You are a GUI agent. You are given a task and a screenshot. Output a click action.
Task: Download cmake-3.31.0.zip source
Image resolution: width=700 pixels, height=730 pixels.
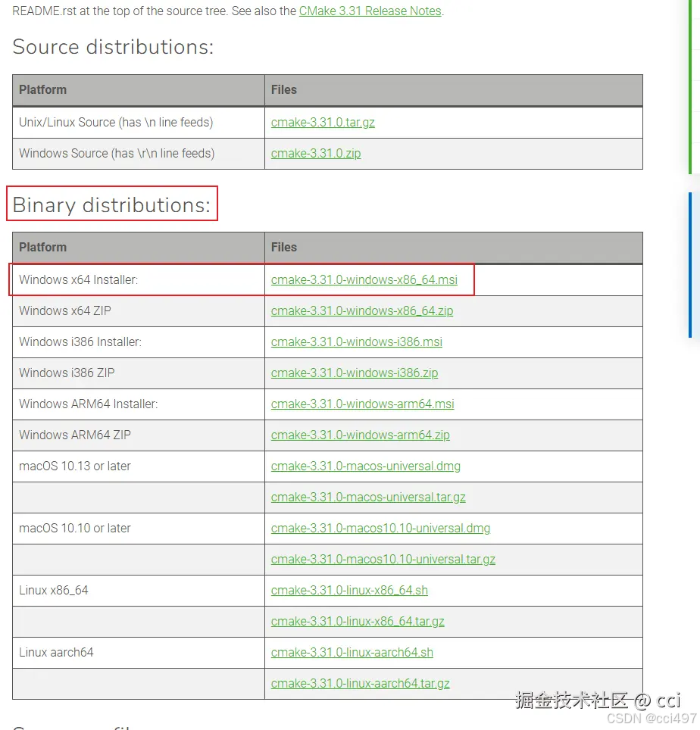tap(316, 153)
